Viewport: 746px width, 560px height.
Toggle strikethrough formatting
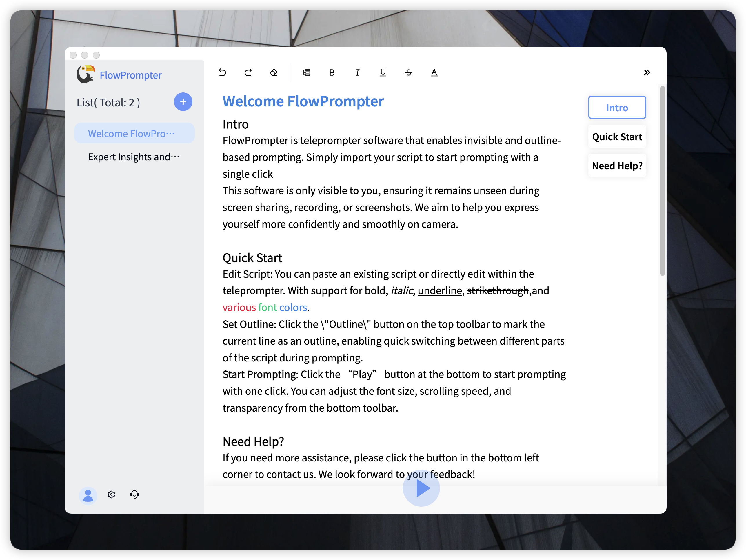408,72
